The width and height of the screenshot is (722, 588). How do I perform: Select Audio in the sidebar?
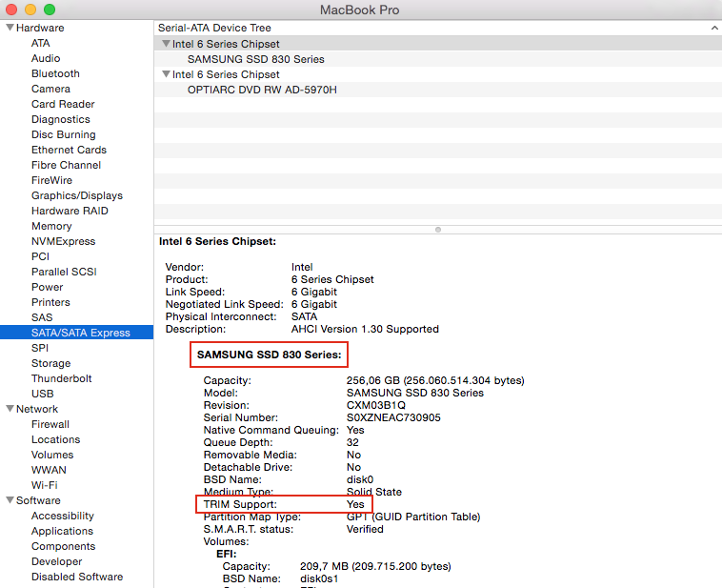point(46,58)
